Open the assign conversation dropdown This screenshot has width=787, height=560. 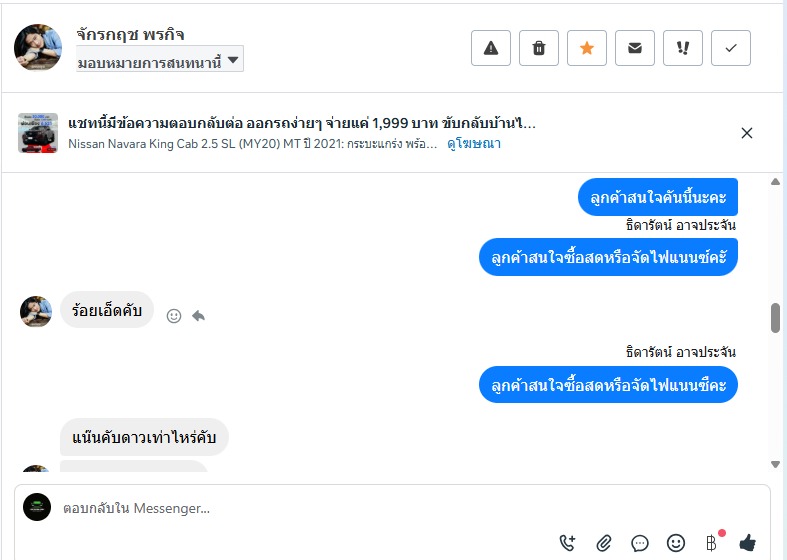(x=160, y=60)
